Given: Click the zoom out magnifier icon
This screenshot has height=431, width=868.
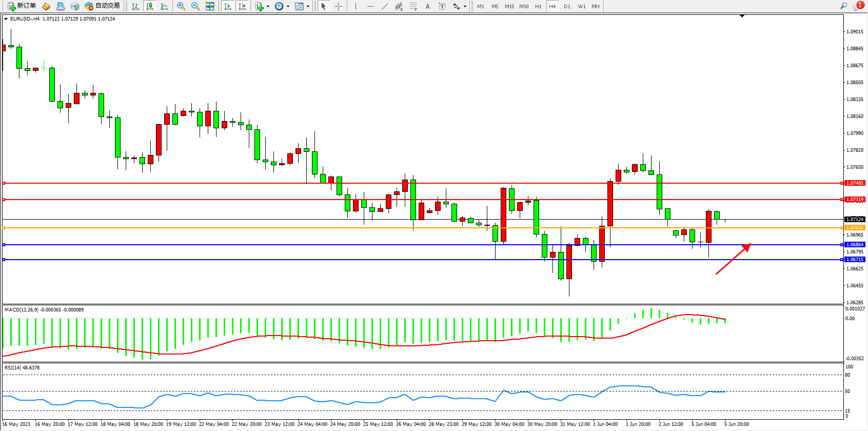Looking at the screenshot, I should tap(195, 6).
